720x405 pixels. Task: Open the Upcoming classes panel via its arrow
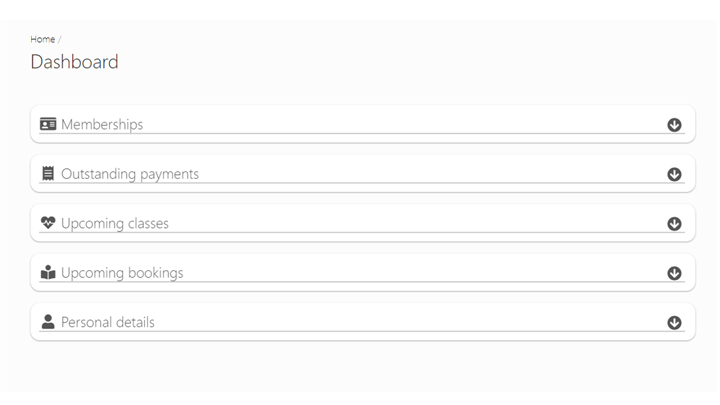click(674, 224)
